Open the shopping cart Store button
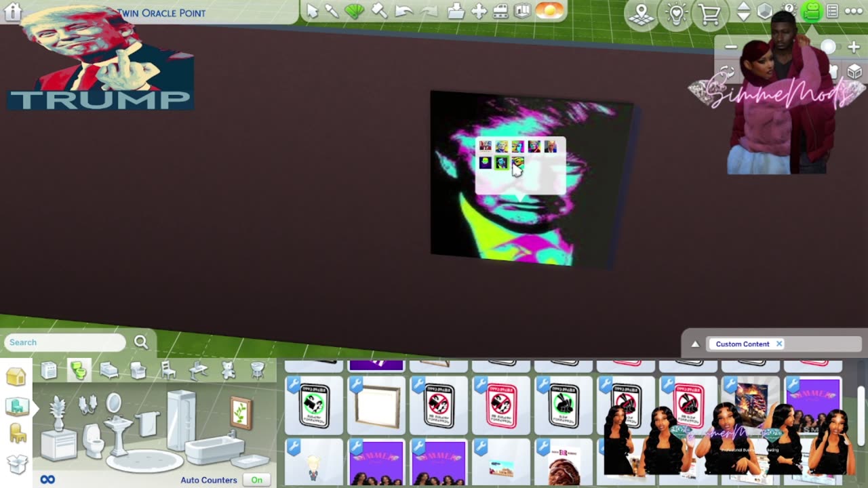 tap(709, 14)
